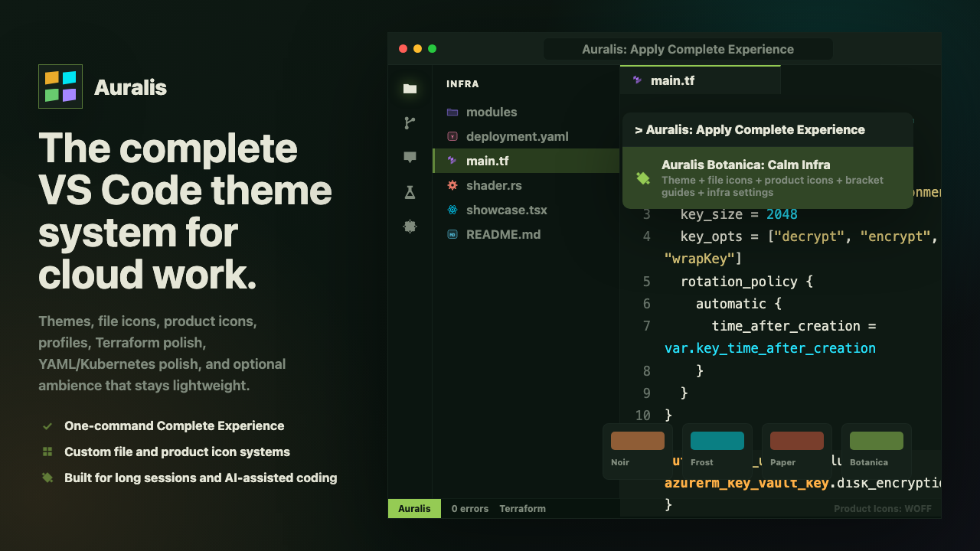Click Product Icons: WOFF in status bar

coord(883,508)
